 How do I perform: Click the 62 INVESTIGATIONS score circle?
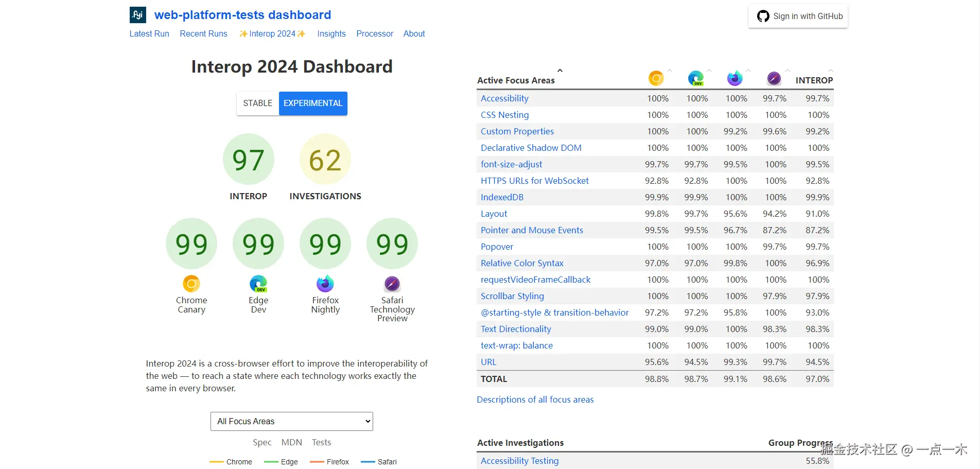pos(325,159)
